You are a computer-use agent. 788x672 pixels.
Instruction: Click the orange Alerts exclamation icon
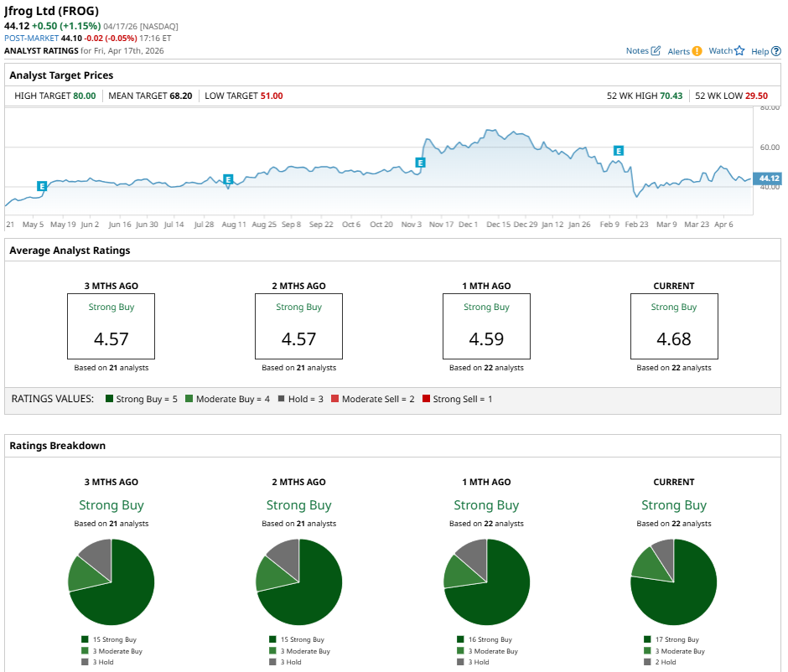[697, 51]
